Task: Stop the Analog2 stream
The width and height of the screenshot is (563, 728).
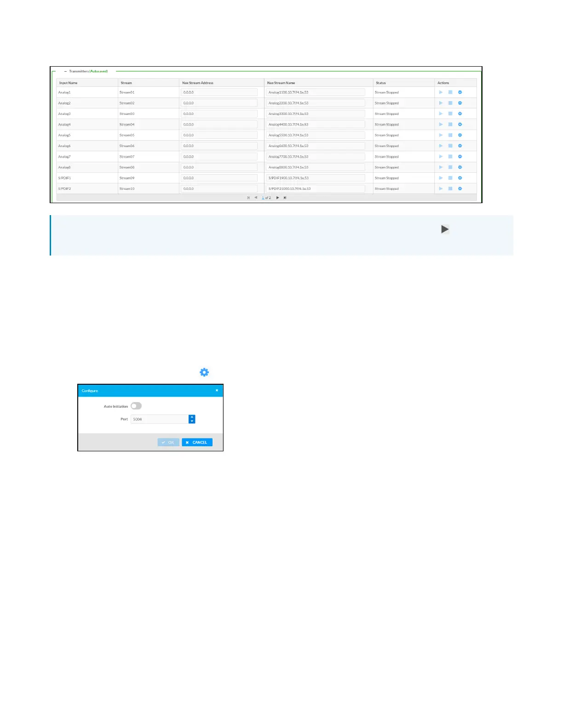Action: click(450, 103)
